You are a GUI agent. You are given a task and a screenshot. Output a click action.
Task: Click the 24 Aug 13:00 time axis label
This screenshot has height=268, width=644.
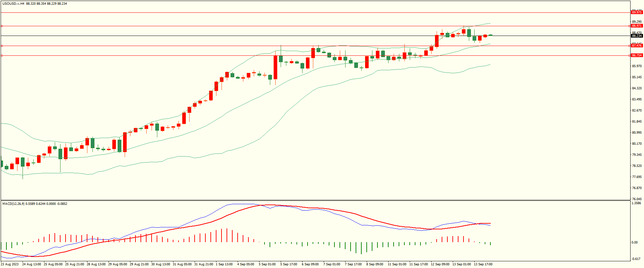tap(32, 264)
